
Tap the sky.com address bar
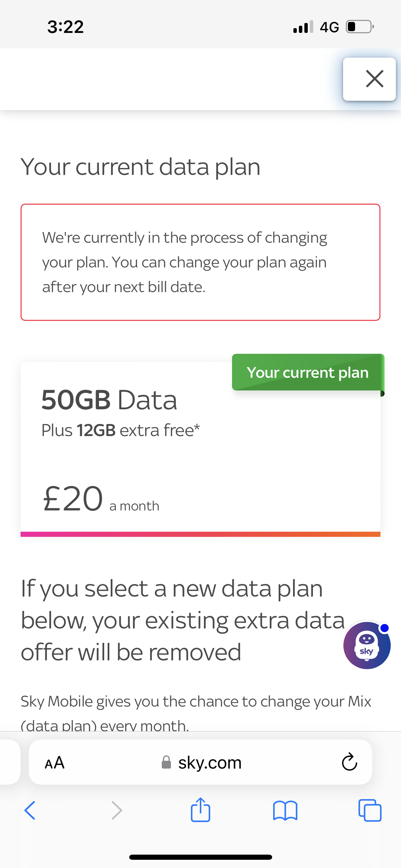(210, 763)
